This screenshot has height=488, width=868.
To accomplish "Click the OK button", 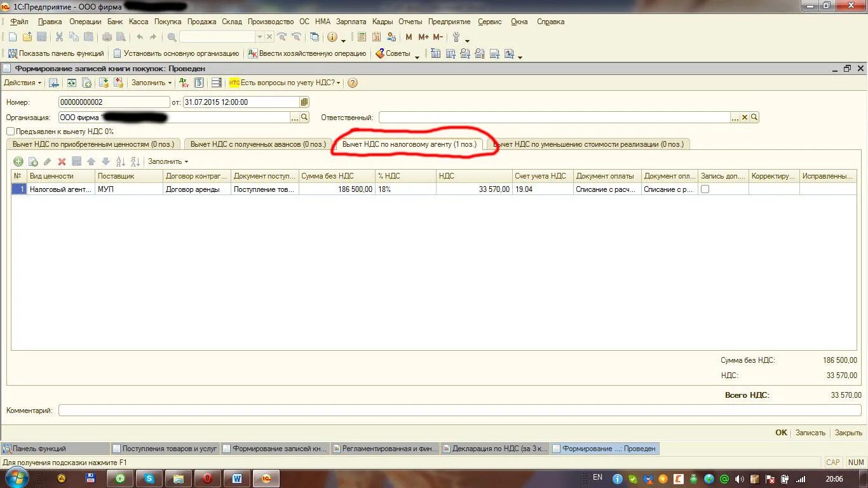I will click(x=781, y=433).
